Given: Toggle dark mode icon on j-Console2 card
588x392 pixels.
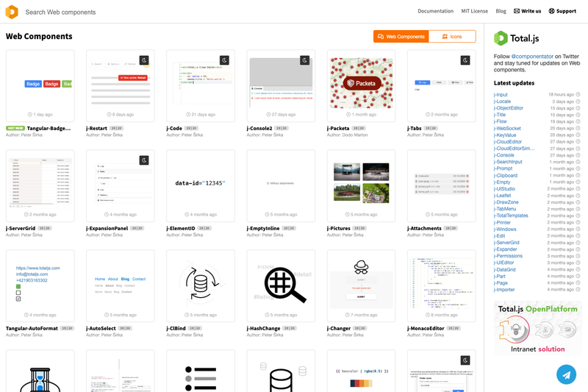Looking at the screenshot, I should [304, 60].
